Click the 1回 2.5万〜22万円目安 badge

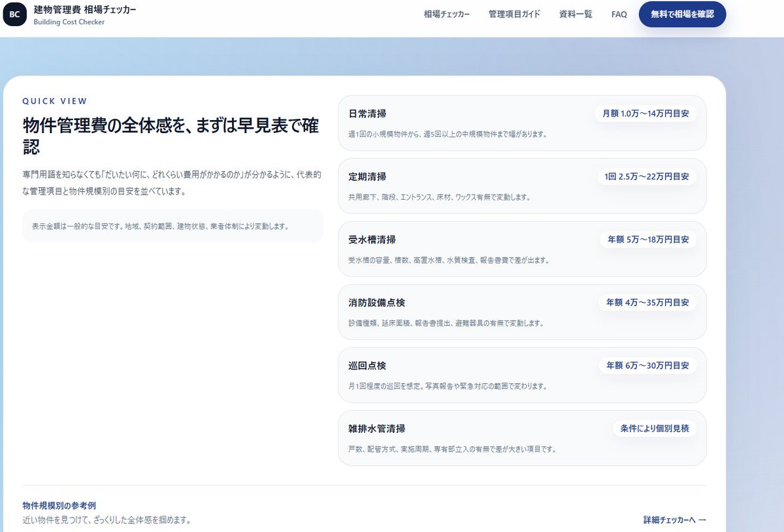tap(646, 176)
